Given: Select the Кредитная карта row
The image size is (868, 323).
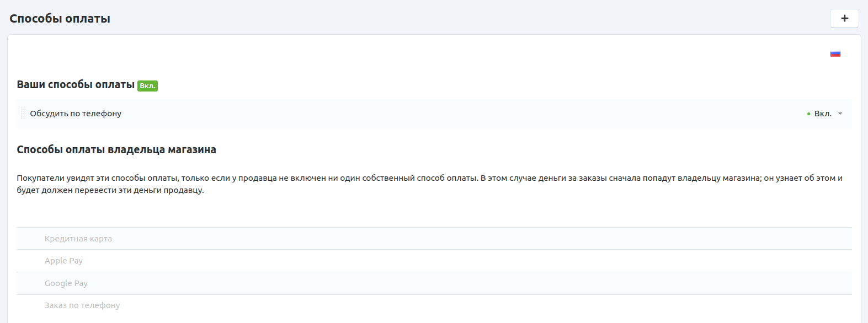Looking at the screenshot, I should point(78,239).
